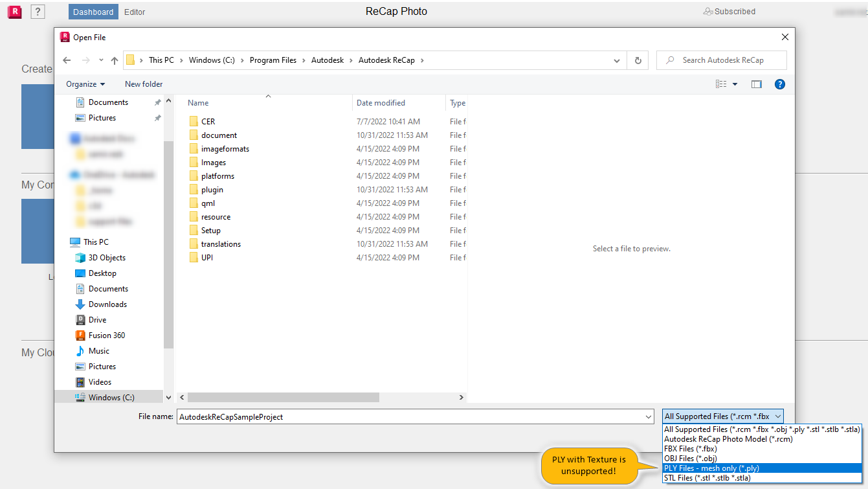This screenshot has height=489, width=868.
Task: Navigate to Program Files in the address bar
Action: (x=273, y=60)
